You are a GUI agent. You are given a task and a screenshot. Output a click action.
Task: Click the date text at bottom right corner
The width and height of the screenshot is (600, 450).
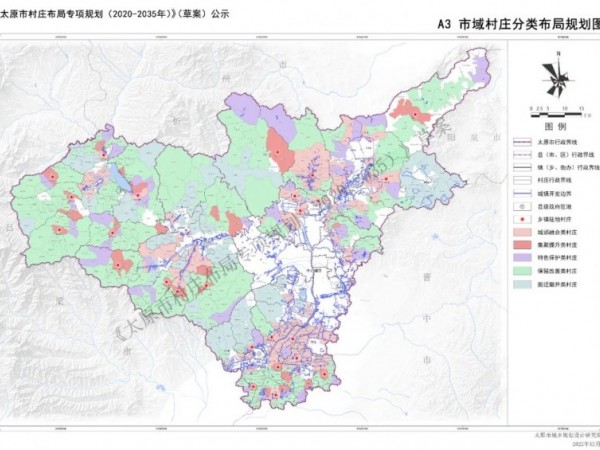tap(578, 444)
